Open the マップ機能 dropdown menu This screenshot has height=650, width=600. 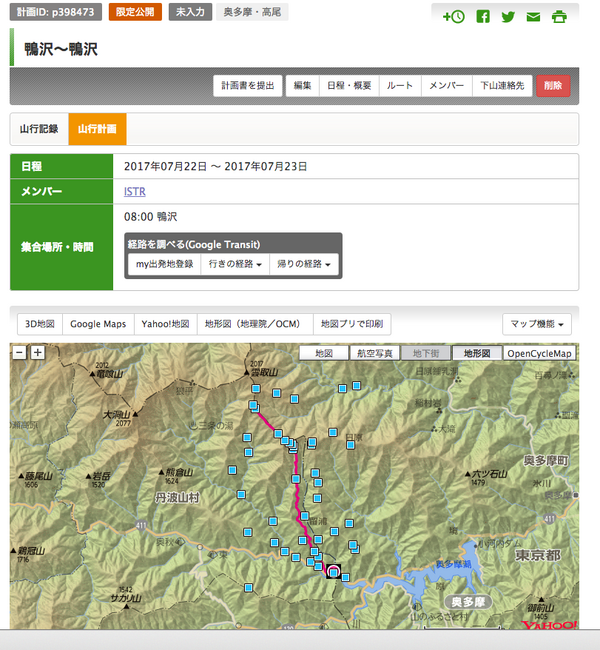(x=540, y=324)
